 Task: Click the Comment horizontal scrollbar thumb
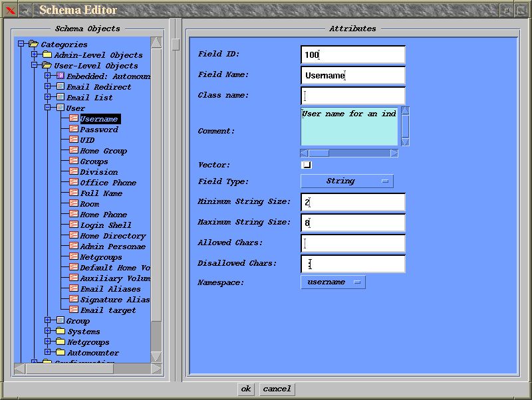coord(319,153)
